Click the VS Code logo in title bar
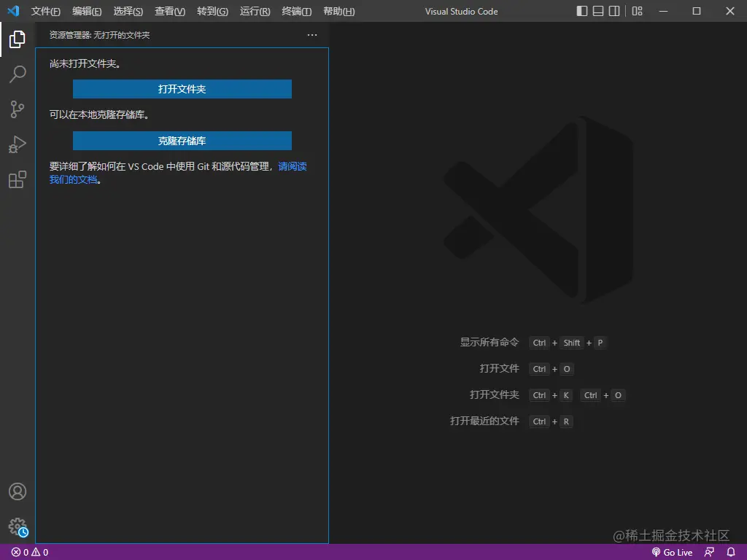Viewport: 747px width, 560px height. pyautogui.click(x=13, y=11)
